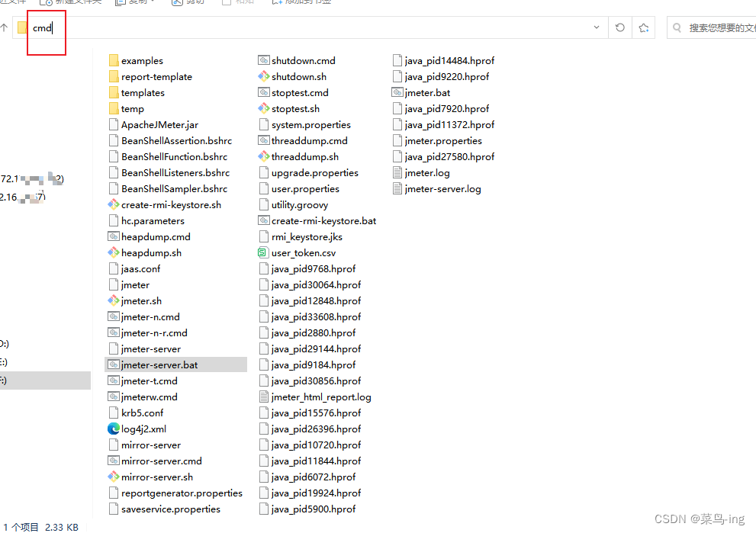
Task: Select krb5.conf file name
Action: (x=142, y=413)
